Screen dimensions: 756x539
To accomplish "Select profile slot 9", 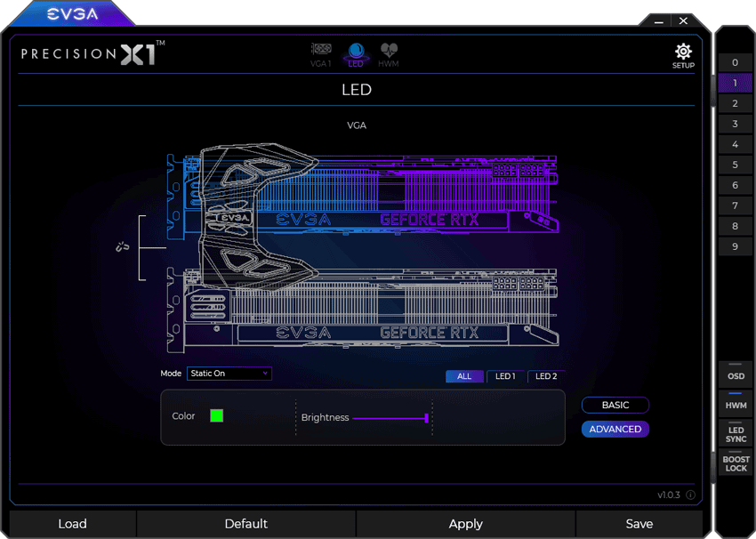I will (x=735, y=246).
